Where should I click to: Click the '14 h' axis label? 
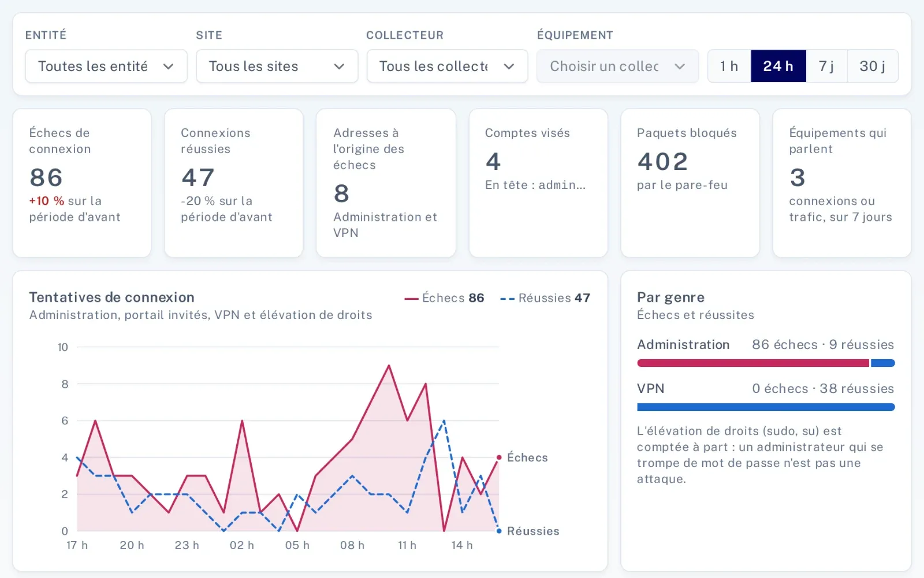[x=462, y=545]
